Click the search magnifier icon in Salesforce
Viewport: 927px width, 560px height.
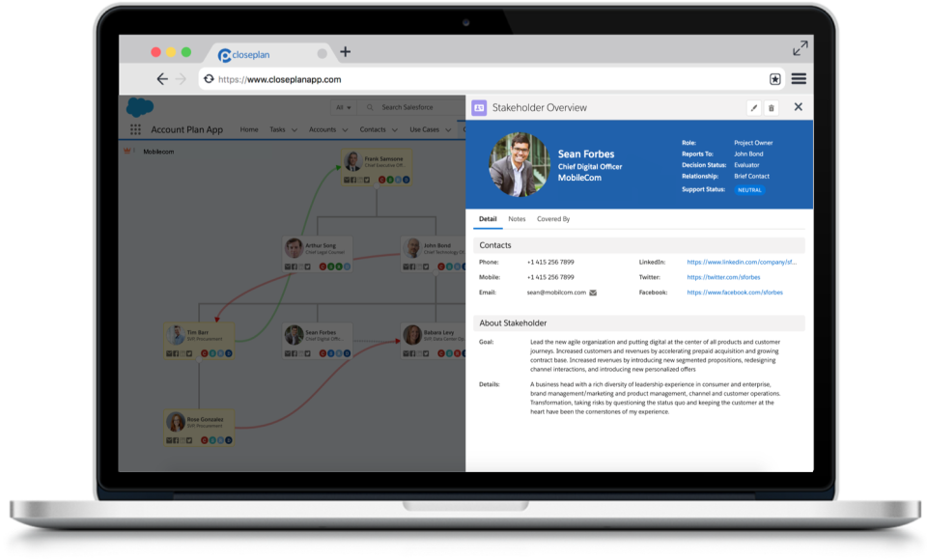point(370,107)
